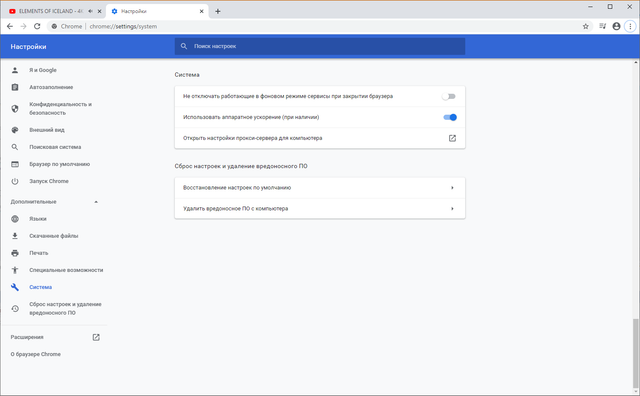The height and width of the screenshot is (396, 640).
Task: Click the power icon beside Запуск Chrome
Action: [x=15, y=181]
